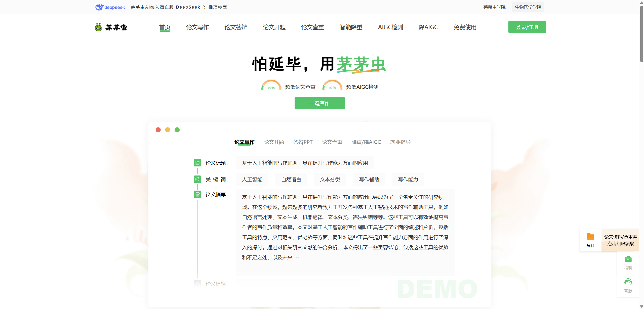The image size is (644, 309).
Task: Click the 论文标题 text field
Action: point(305,163)
